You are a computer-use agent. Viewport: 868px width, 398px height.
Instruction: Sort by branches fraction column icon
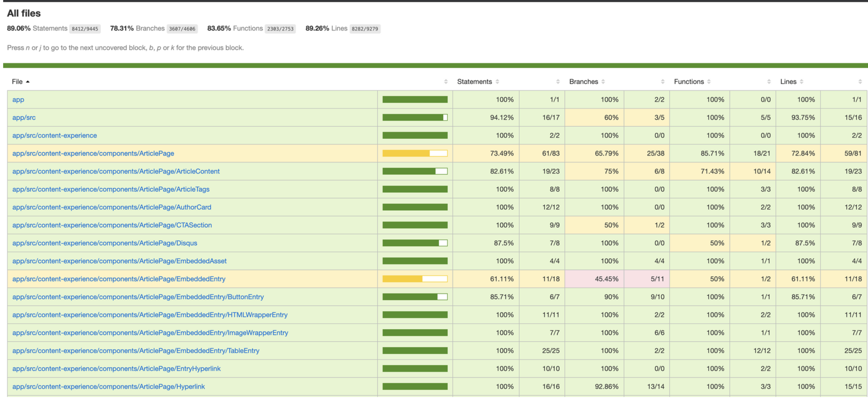coord(663,82)
